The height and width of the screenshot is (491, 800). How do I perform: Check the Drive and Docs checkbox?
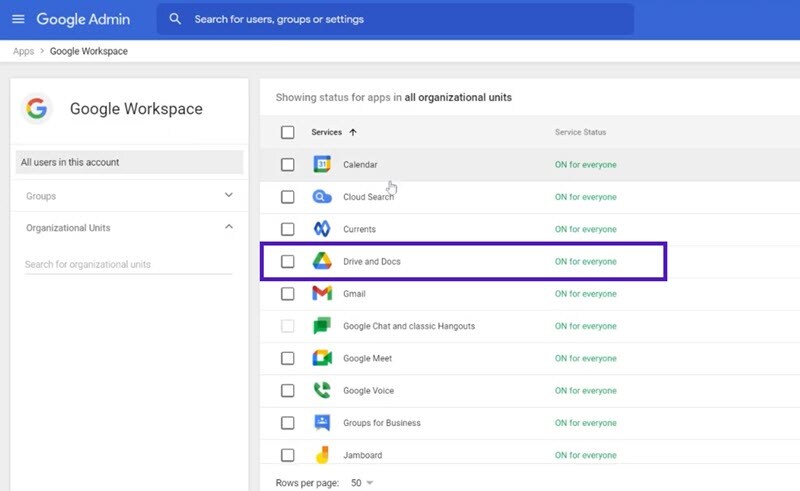click(x=288, y=261)
